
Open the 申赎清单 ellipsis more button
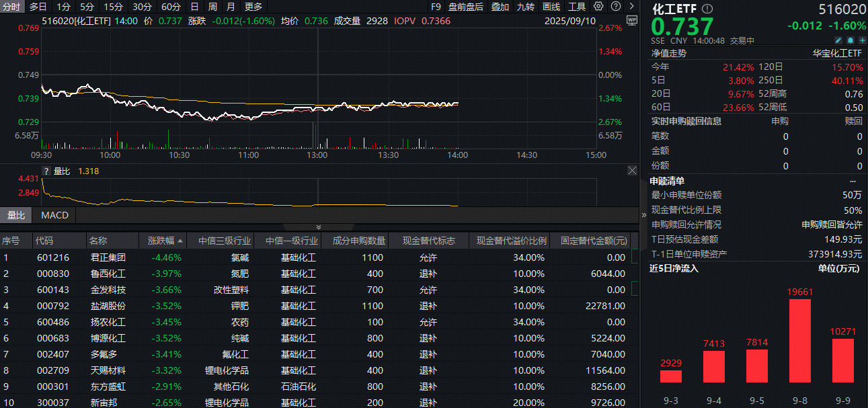click(853, 181)
